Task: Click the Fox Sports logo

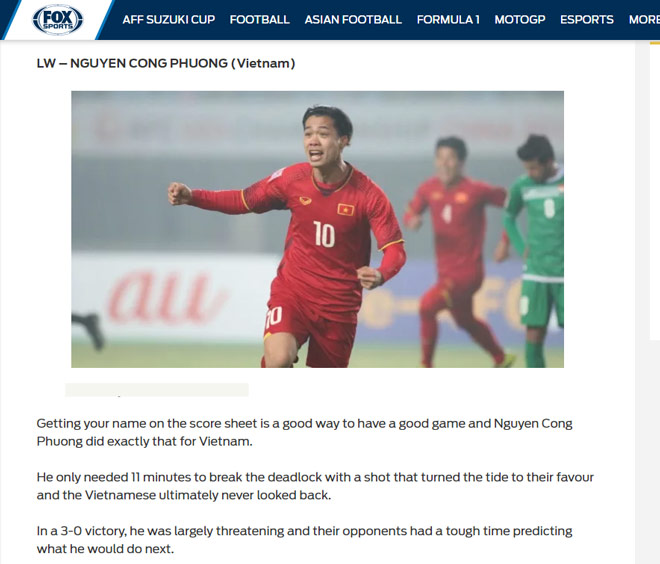Action: [x=58, y=20]
